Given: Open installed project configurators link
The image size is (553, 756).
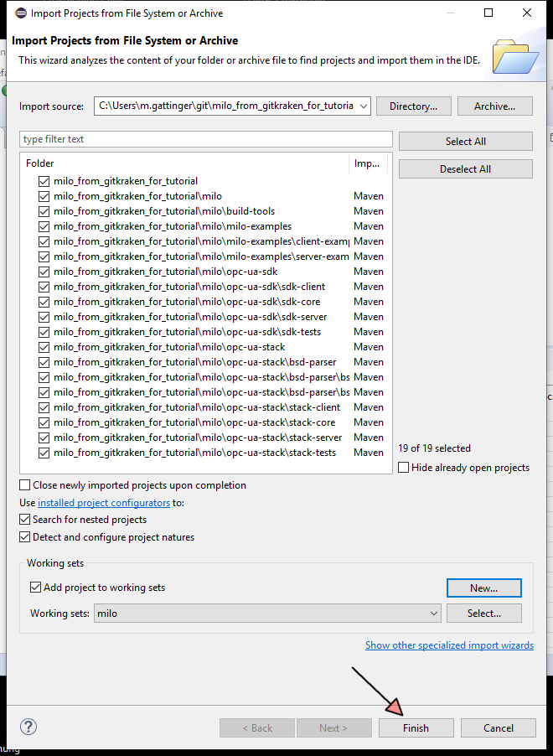Looking at the screenshot, I should [104, 502].
